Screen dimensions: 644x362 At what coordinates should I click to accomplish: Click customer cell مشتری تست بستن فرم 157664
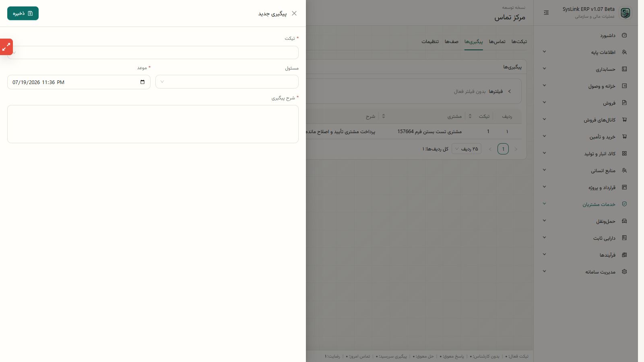point(429,132)
